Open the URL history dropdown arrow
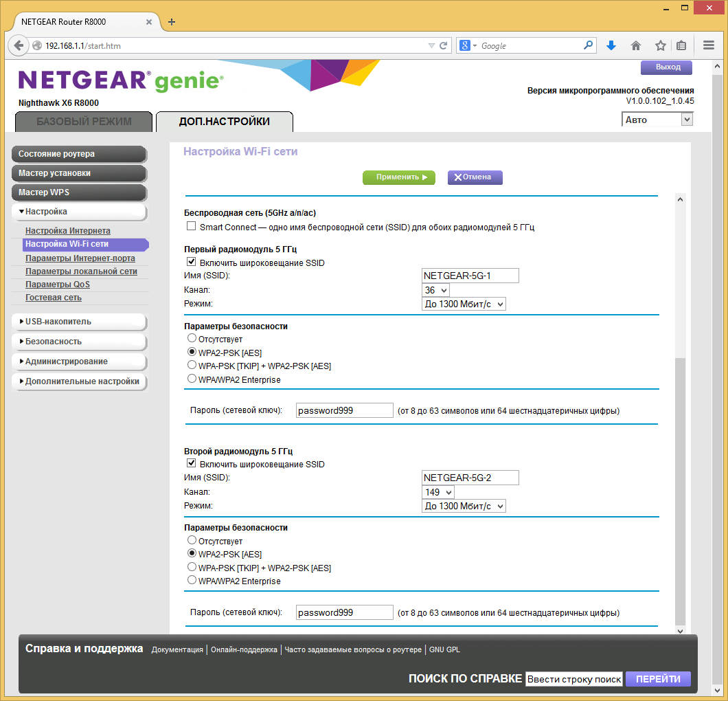Viewport: 728px width, 701px height. coord(431,45)
